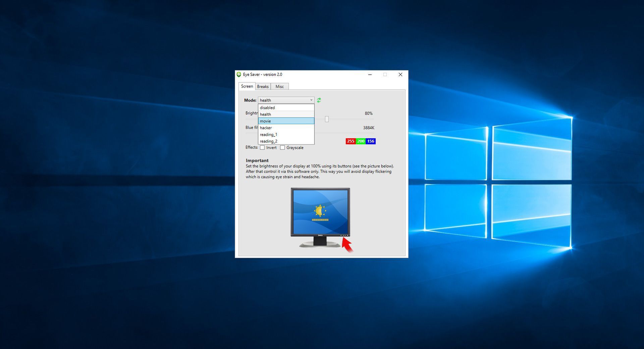Click the sun icon on the monitor illustration

pos(320,210)
